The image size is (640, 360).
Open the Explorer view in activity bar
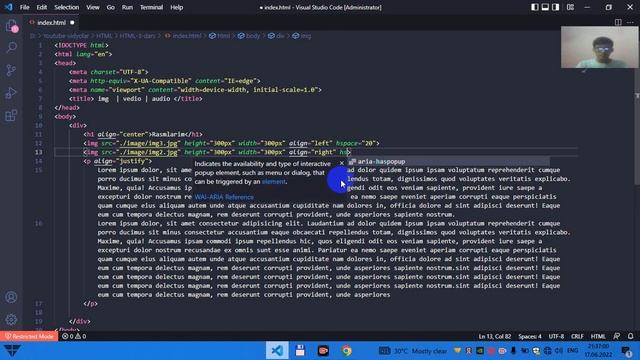click(x=11, y=26)
